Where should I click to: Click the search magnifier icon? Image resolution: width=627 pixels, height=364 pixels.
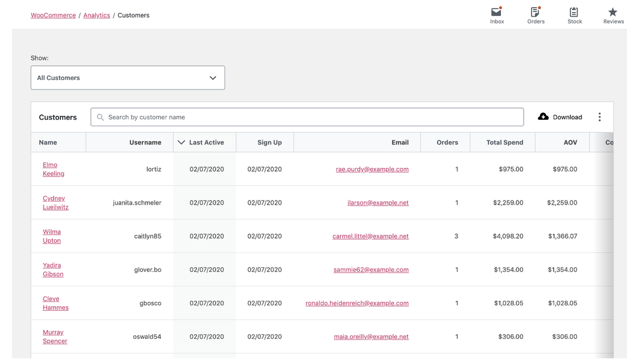coord(100,118)
